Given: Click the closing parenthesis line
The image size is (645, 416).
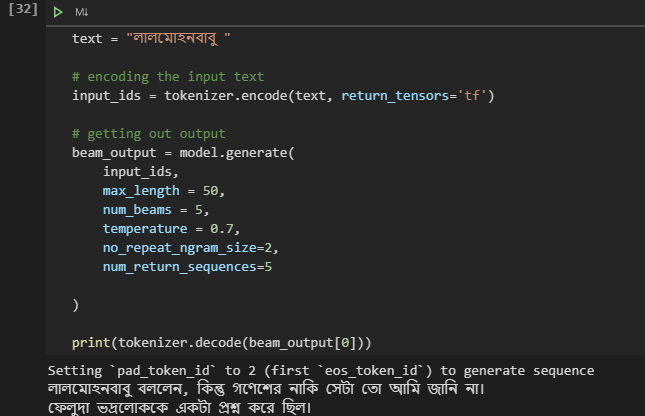Looking at the screenshot, I should [x=75, y=305].
